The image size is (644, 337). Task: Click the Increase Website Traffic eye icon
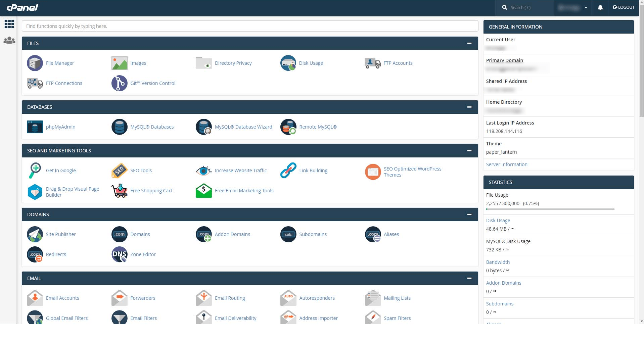click(x=204, y=171)
